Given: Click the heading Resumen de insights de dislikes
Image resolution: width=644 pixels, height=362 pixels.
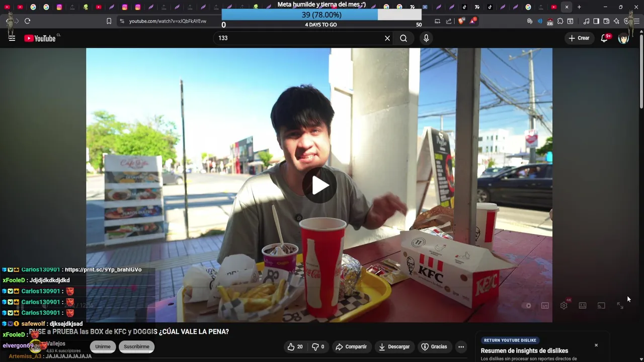Looking at the screenshot, I should click(524, 351).
